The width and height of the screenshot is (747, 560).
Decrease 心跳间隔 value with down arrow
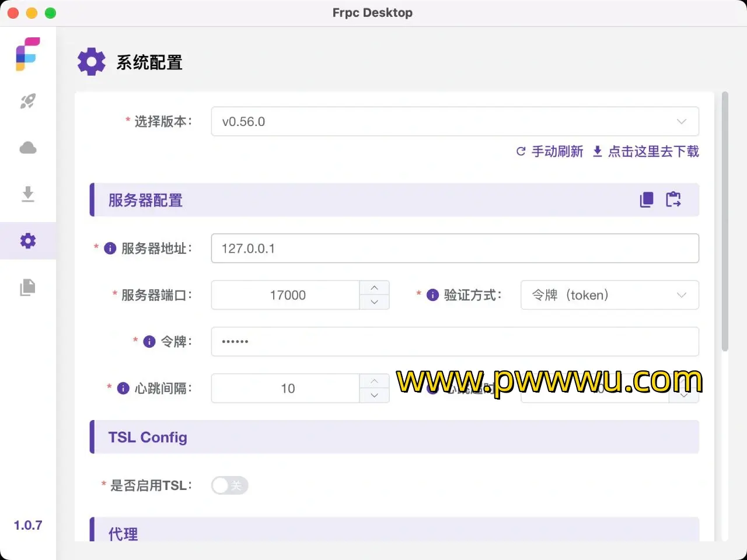click(x=374, y=395)
